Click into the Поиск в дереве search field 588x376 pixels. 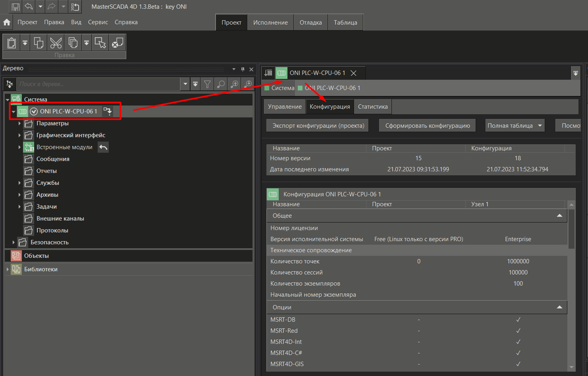coord(98,84)
